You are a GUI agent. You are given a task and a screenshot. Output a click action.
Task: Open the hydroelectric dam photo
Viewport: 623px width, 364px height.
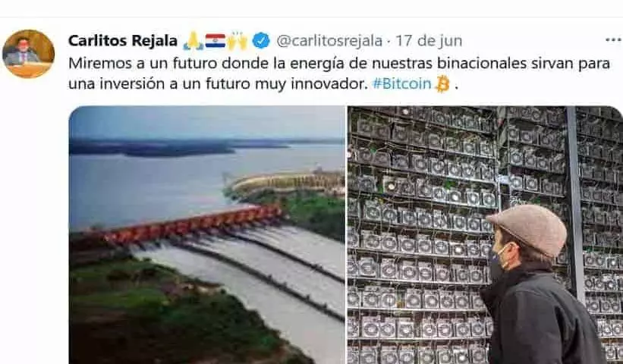[x=206, y=234]
